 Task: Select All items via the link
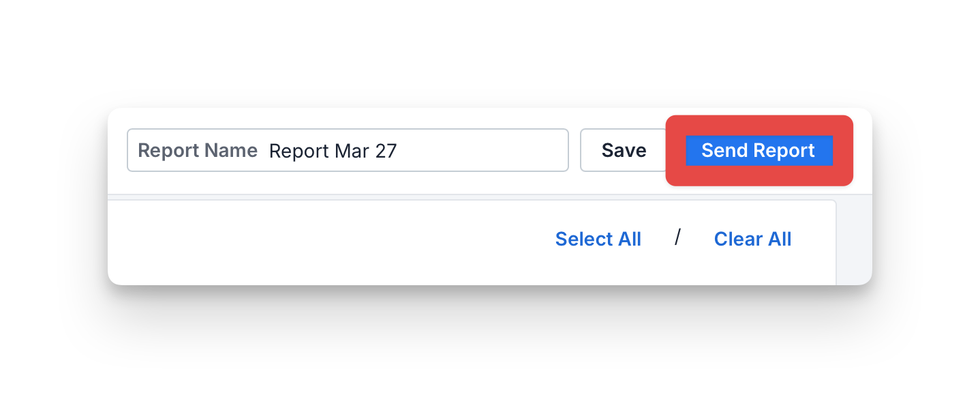[598, 239]
